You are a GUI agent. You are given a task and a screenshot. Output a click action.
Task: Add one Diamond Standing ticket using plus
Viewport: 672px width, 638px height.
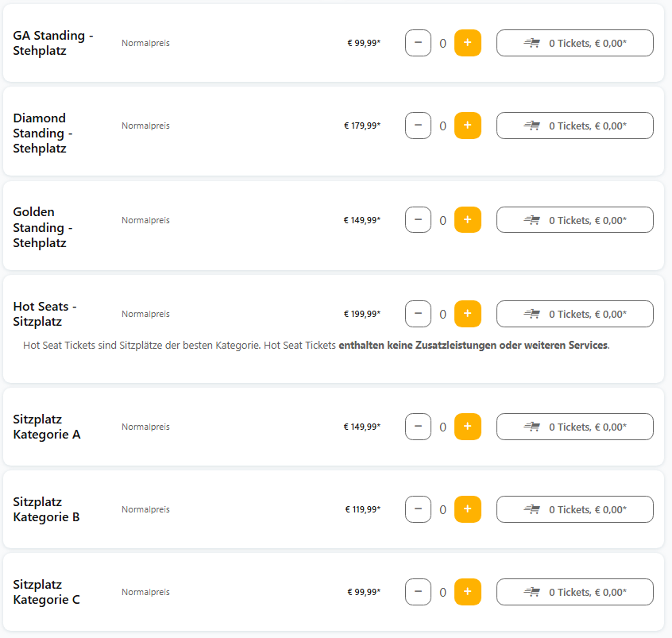[x=467, y=126]
